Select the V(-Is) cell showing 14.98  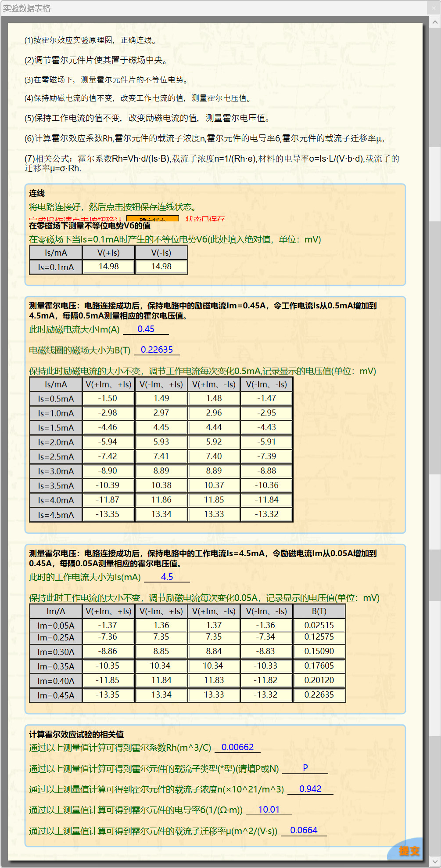pyautogui.click(x=161, y=267)
